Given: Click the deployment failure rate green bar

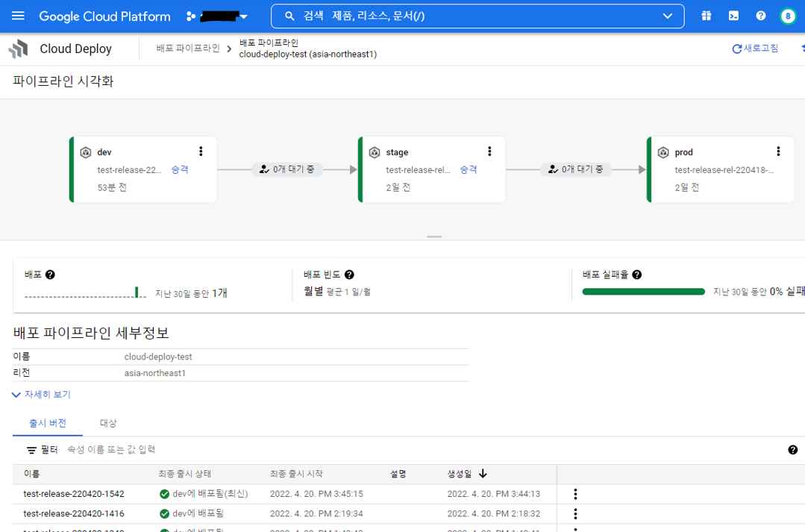Looking at the screenshot, I should [643, 292].
